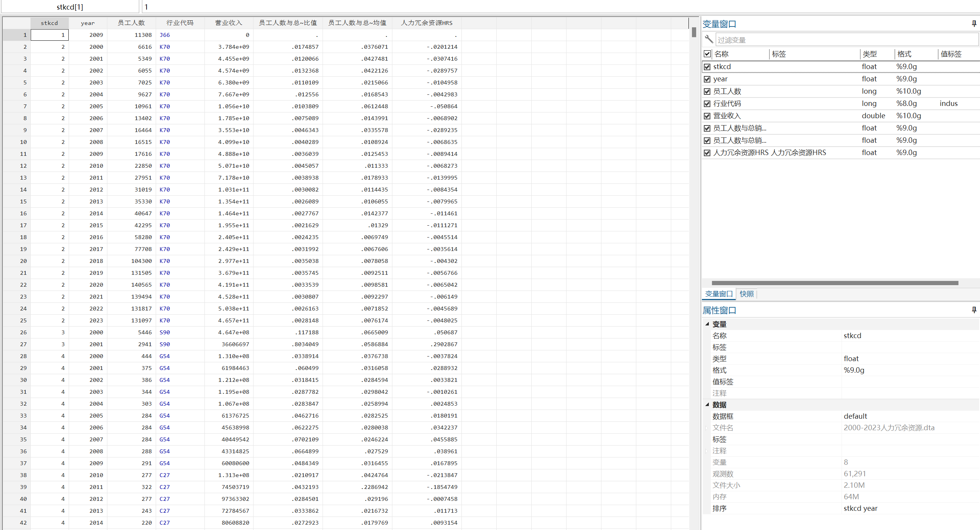Collapse the 变量 properties section
The height and width of the screenshot is (530, 980).
click(707, 324)
